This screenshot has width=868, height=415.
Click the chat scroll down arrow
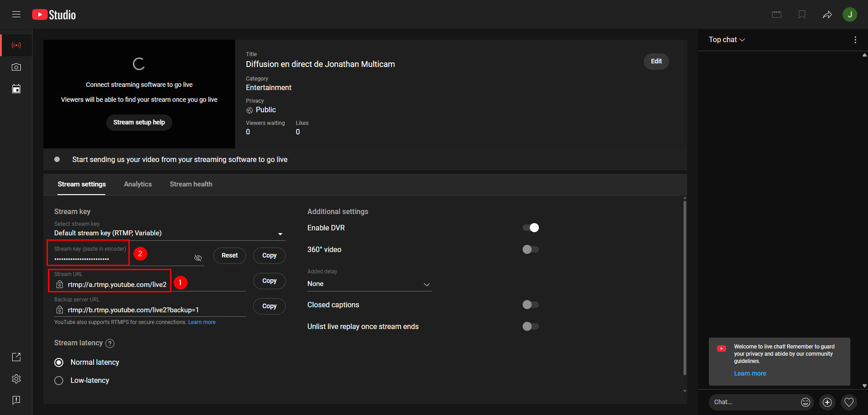pos(864,386)
